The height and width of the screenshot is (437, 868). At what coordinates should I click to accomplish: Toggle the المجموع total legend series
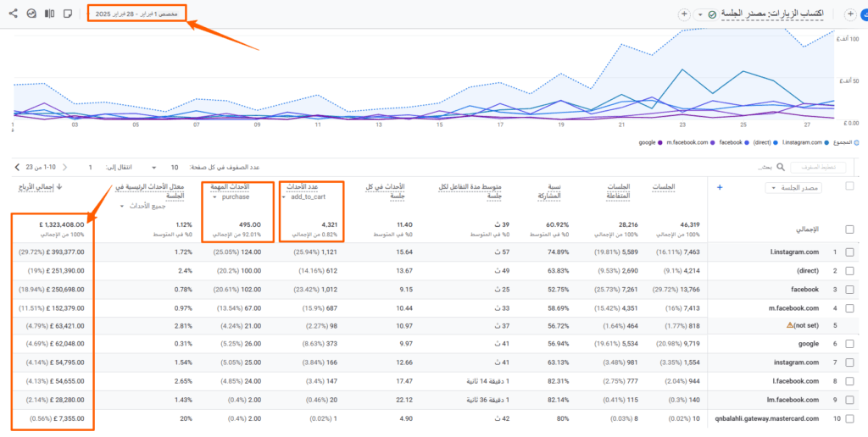point(846,142)
